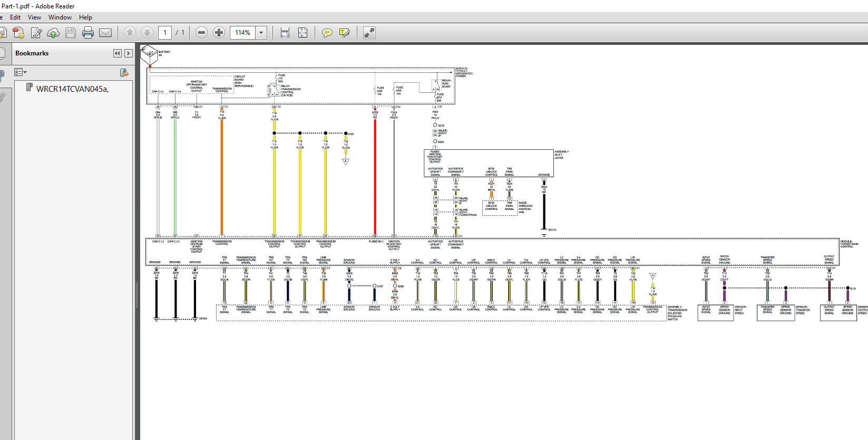Toggle fit to window width scrolling
The height and width of the screenshot is (440, 868).
coord(285,33)
